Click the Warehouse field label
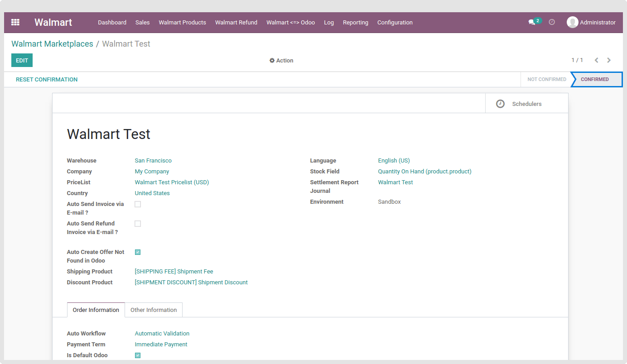The height and width of the screenshot is (364, 627). coord(82,161)
